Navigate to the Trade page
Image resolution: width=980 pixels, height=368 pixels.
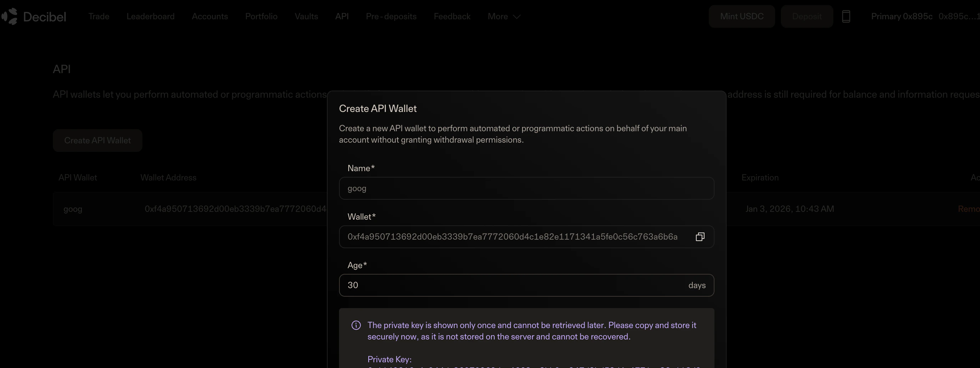tap(99, 16)
